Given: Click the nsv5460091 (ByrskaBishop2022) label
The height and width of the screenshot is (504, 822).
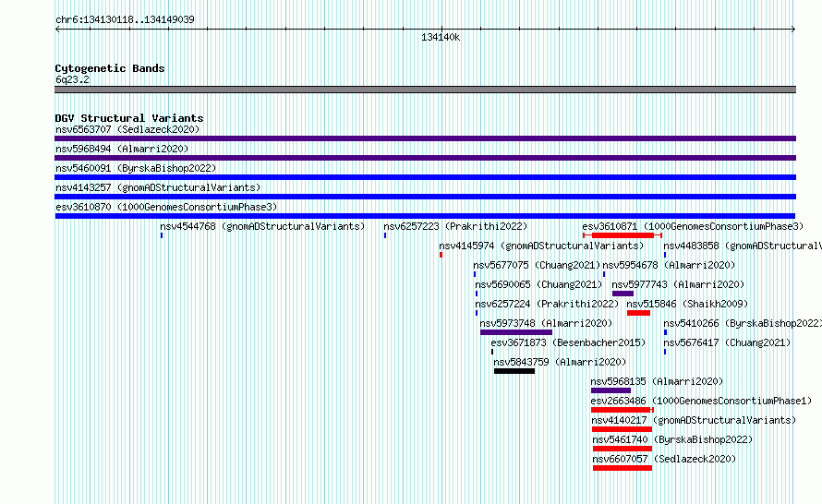Looking at the screenshot, I should tap(136, 168).
